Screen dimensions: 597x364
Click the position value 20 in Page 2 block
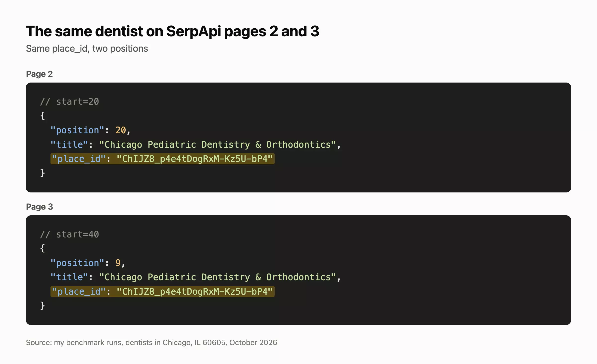(121, 130)
